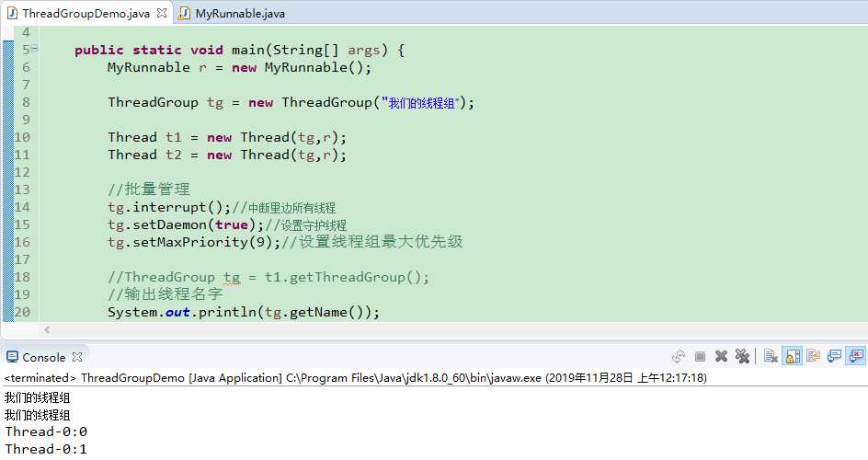The image size is (868, 460).
Task: Click Remove Launch single X icon
Action: (721, 356)
